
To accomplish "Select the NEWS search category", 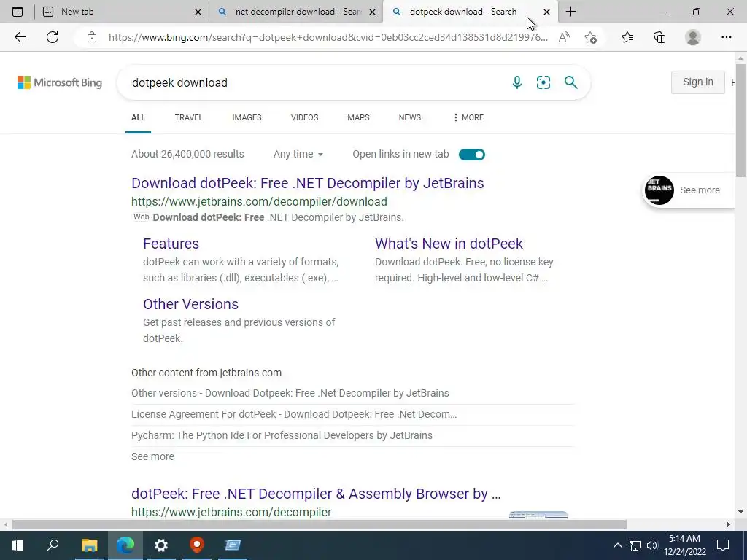I will coord(410,117).
